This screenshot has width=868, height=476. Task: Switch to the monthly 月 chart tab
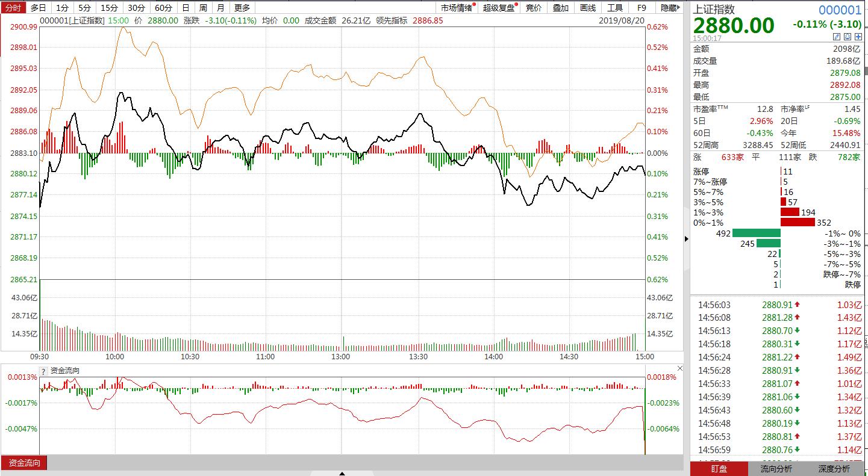(x=220, y=8)
